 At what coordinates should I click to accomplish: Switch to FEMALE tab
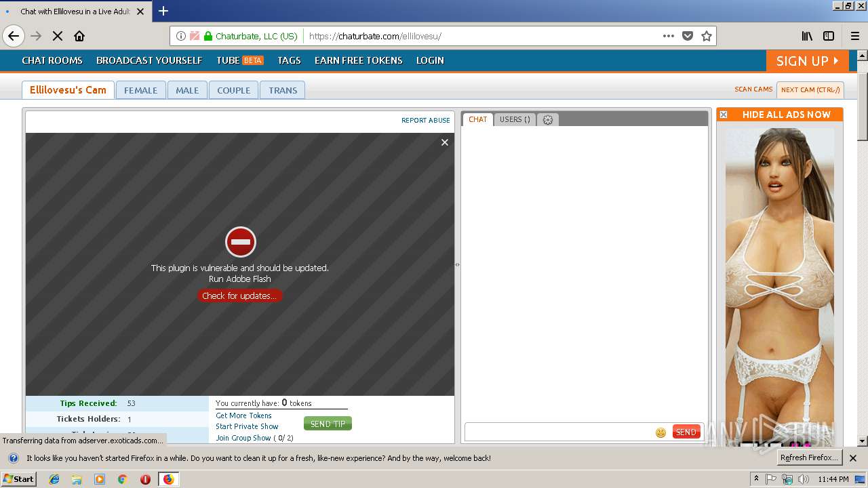point(140,90)
